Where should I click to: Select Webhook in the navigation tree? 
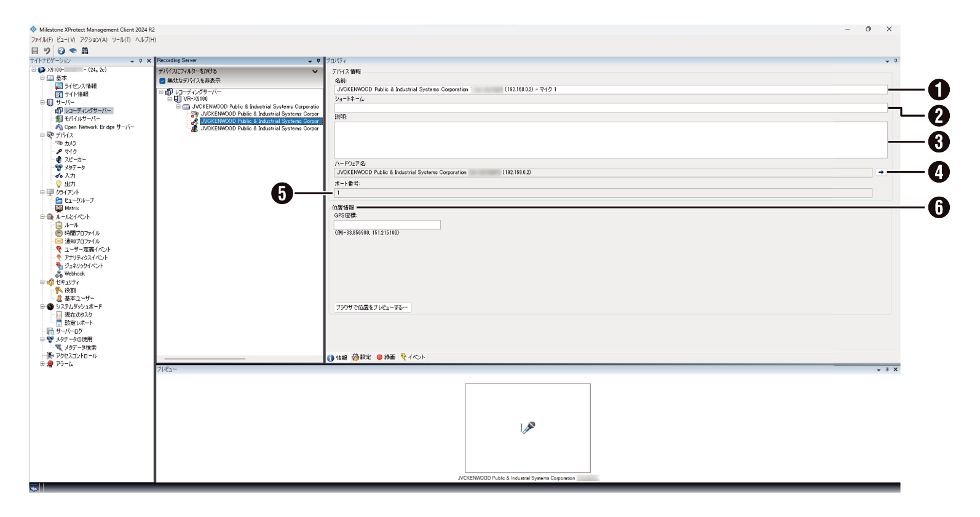coord(74,274)
